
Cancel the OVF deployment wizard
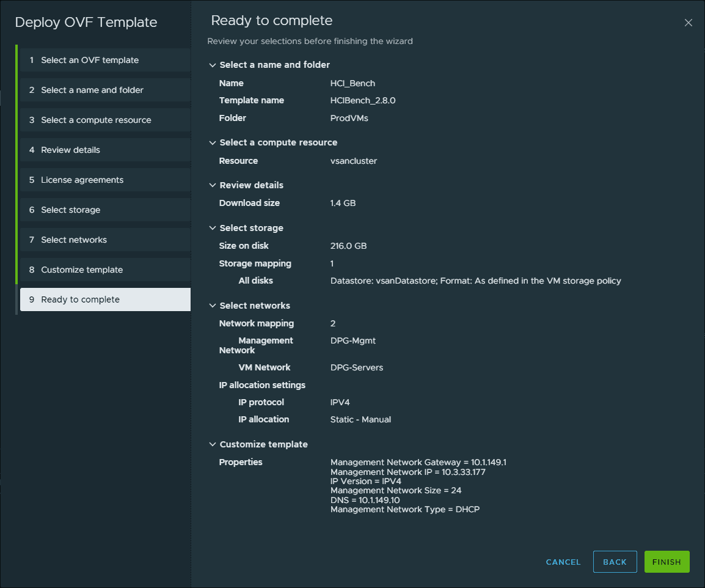tap(563, 562)
